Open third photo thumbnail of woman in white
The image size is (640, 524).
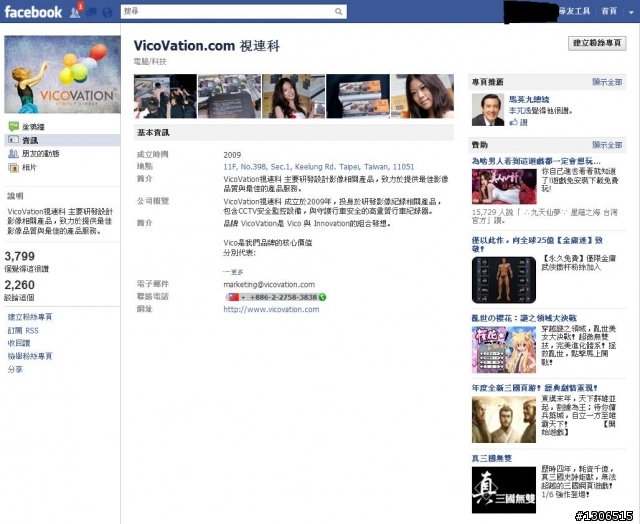293,96
